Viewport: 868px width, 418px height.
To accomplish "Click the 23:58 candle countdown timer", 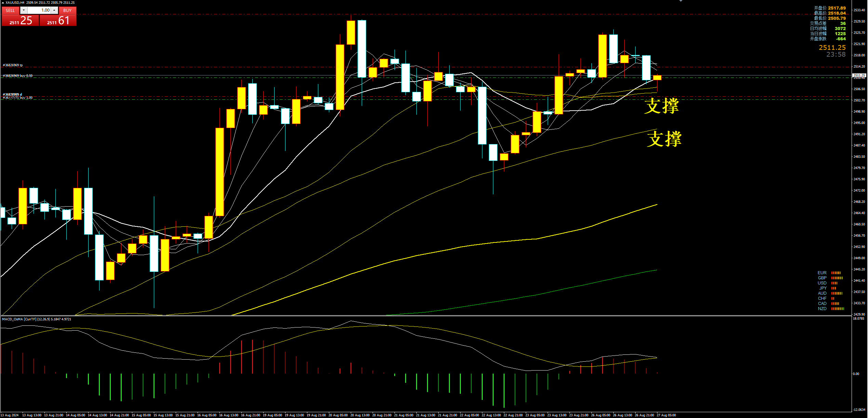I will click(x=836, y=55).
